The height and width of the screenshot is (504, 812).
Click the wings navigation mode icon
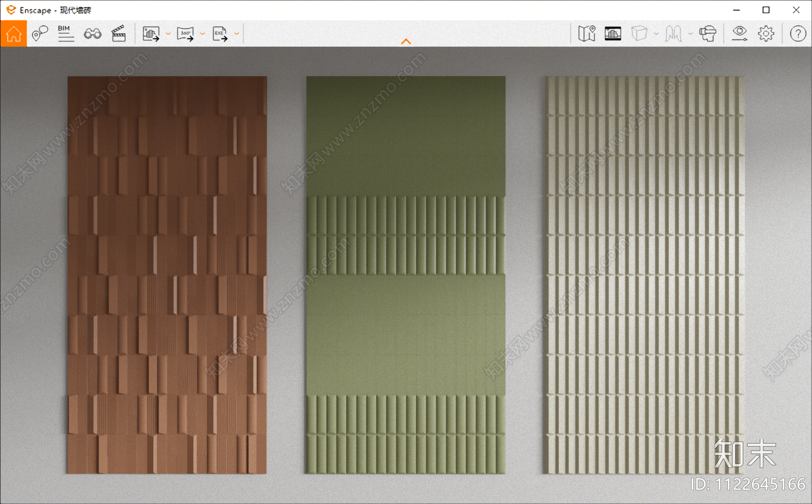pos(673,34)
